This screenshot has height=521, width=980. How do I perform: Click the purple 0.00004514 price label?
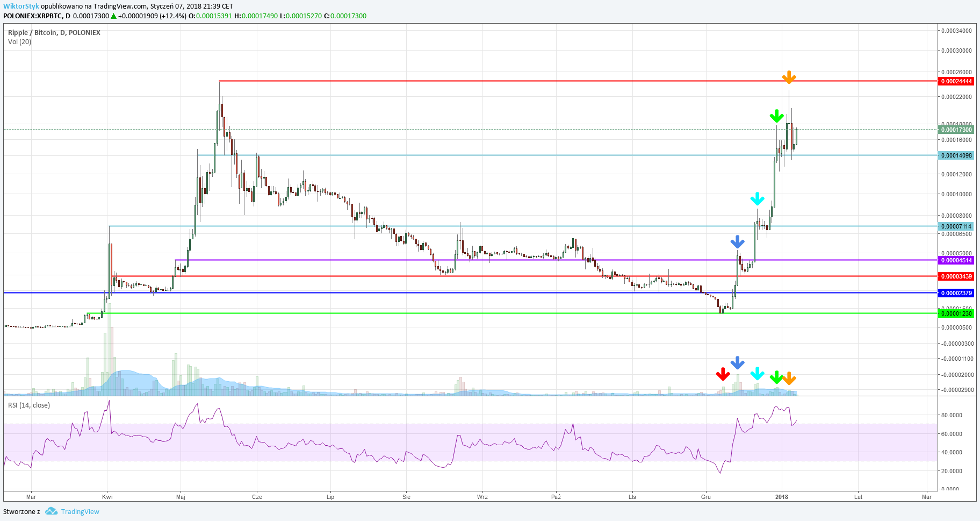[x=956, y=260]
